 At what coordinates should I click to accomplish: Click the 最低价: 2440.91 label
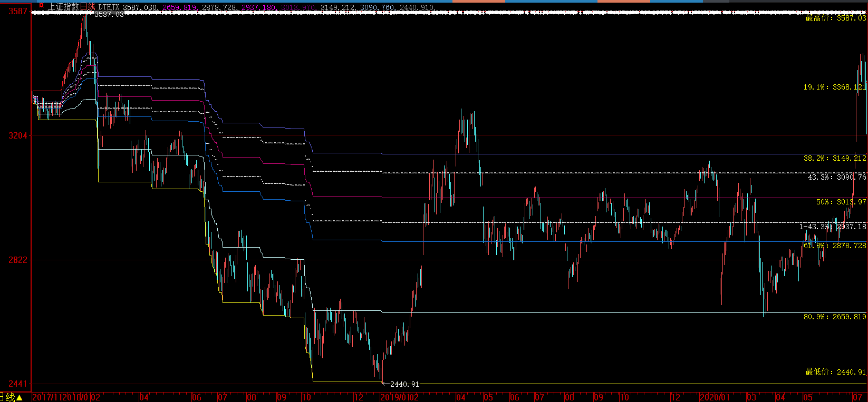835,372
